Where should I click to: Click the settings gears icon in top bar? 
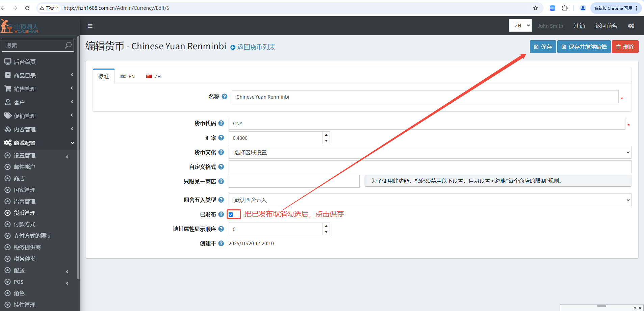click(631, 26)
